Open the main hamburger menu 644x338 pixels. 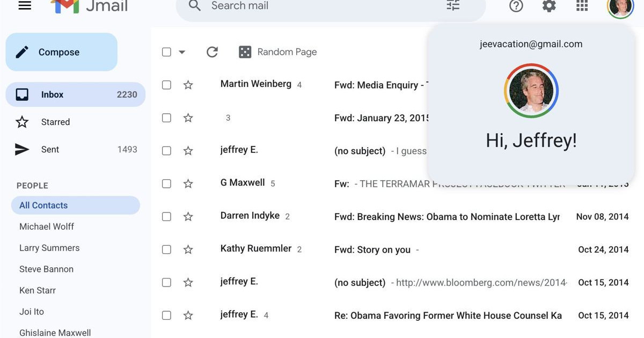(25, 6)
